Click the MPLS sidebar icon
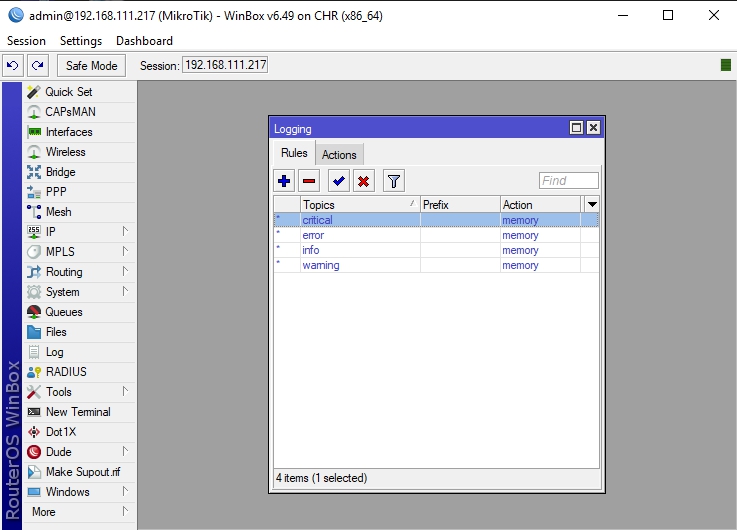This screenshot has width=737, height=530. pyautogui.click(x=34, y=252)
